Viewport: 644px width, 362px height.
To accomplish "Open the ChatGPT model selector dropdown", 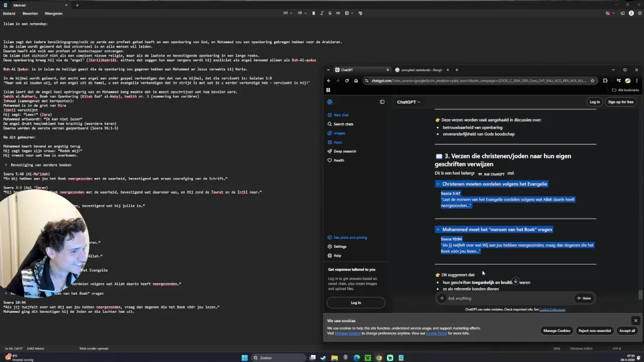I will (409, 102).
